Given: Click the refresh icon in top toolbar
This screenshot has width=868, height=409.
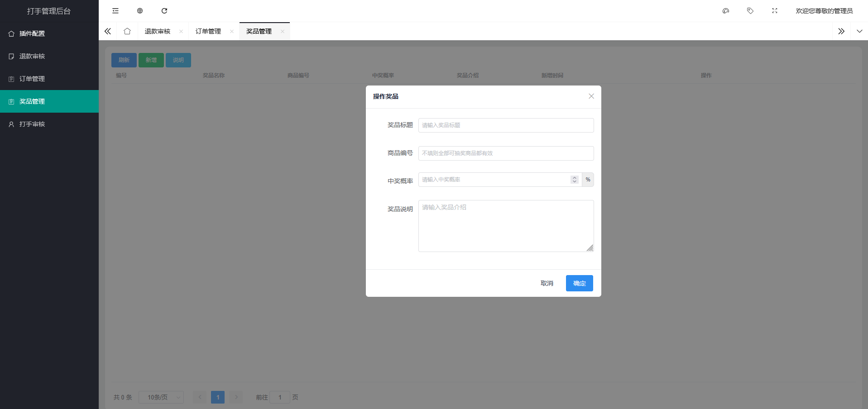Looking at the screenshot, I should 164,11.
